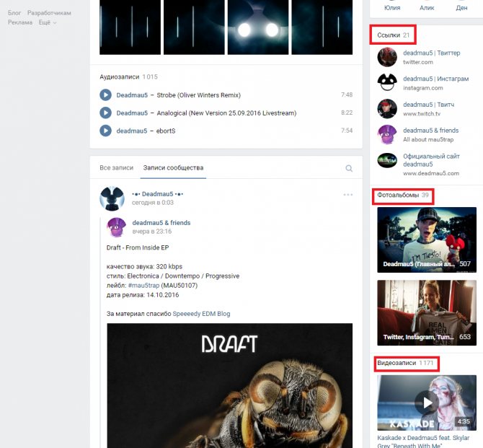Open Видеозаписи 1171 section header
483x448 pixels.
(405, 363)
